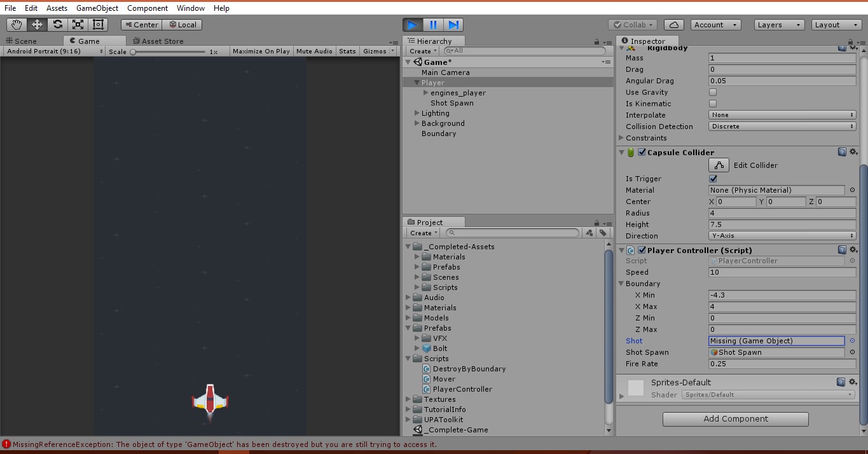Select the Rotate tool
This screenshot has width=868, height=454.
point(58,24)
